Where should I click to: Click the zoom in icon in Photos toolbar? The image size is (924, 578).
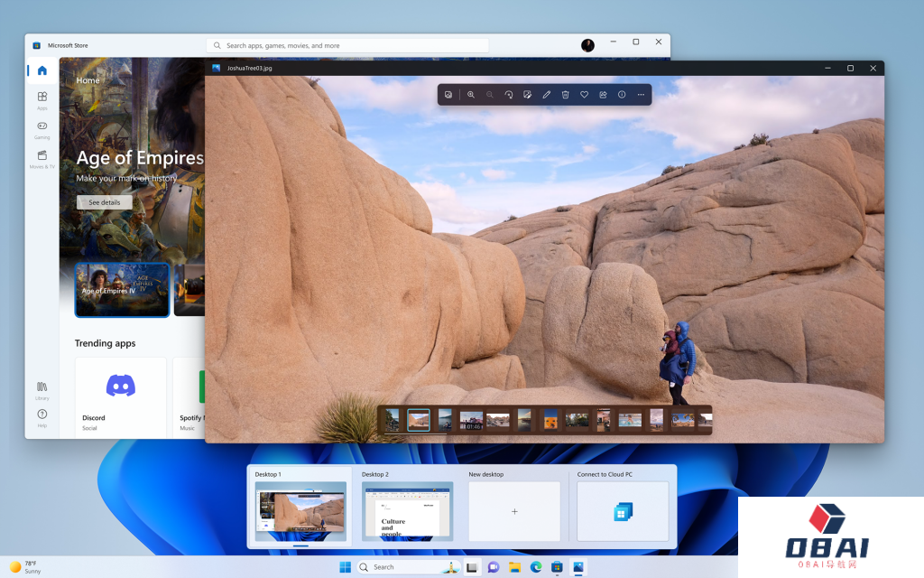(x=471, y=95)
